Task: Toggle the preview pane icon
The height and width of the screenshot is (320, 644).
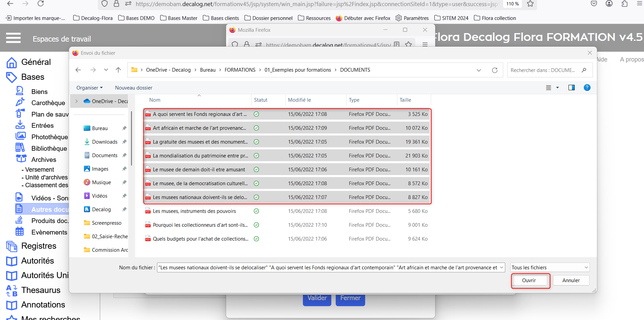Action: point(571,88)
